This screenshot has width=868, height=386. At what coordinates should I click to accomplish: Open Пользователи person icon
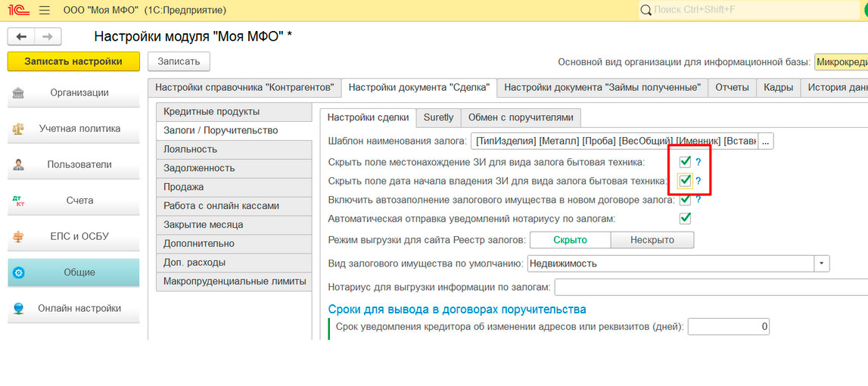tap(17, 165)
